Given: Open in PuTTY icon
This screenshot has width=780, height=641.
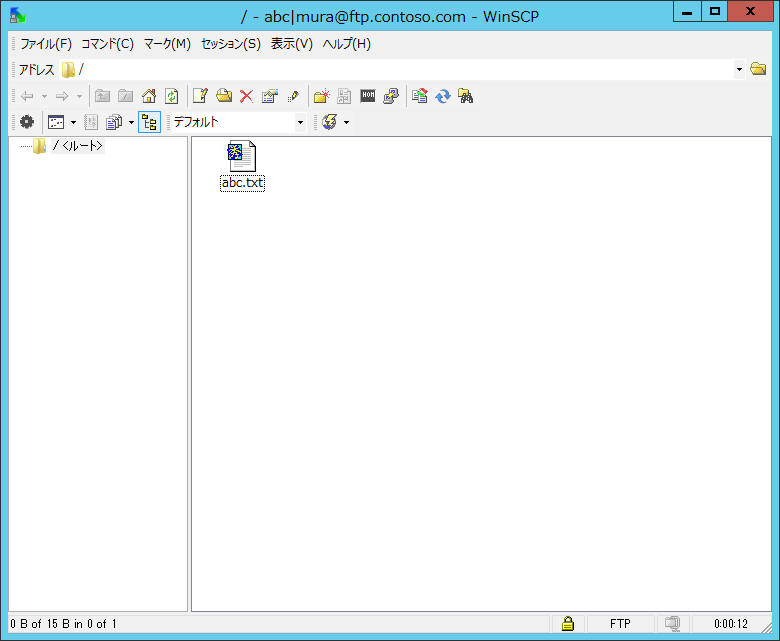Looking at the screenshot, I should click(391, 96).
